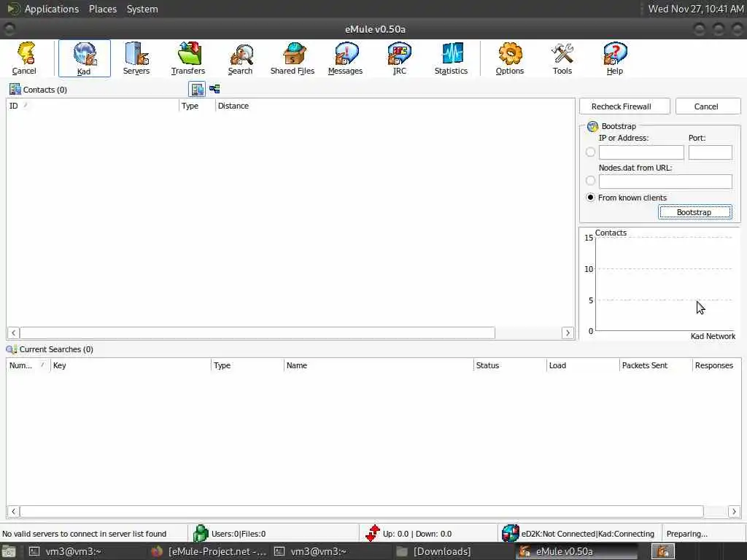Sort searches by Load column header
Viewport: 747px width, 560px height.
583,365
